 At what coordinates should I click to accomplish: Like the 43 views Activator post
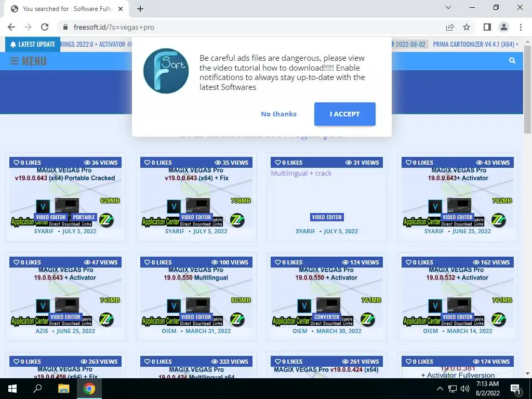tap(419, 163)
